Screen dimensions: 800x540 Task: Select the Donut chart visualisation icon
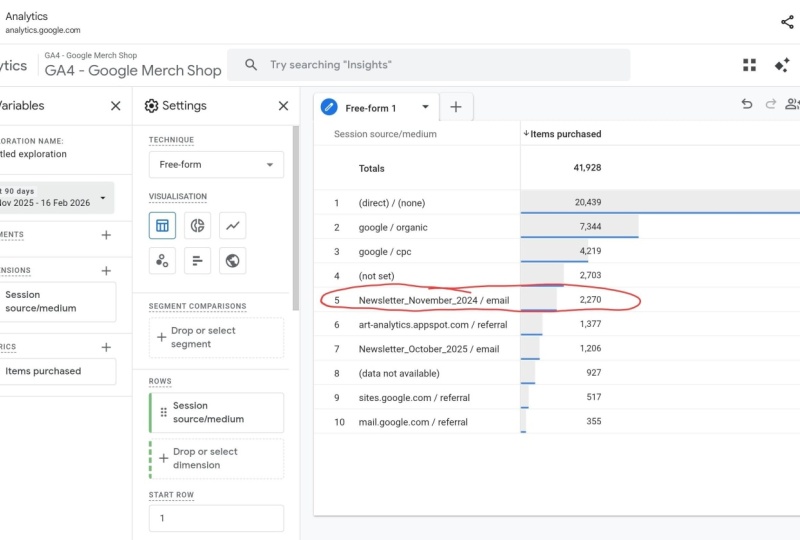click(x=197, y=226)
